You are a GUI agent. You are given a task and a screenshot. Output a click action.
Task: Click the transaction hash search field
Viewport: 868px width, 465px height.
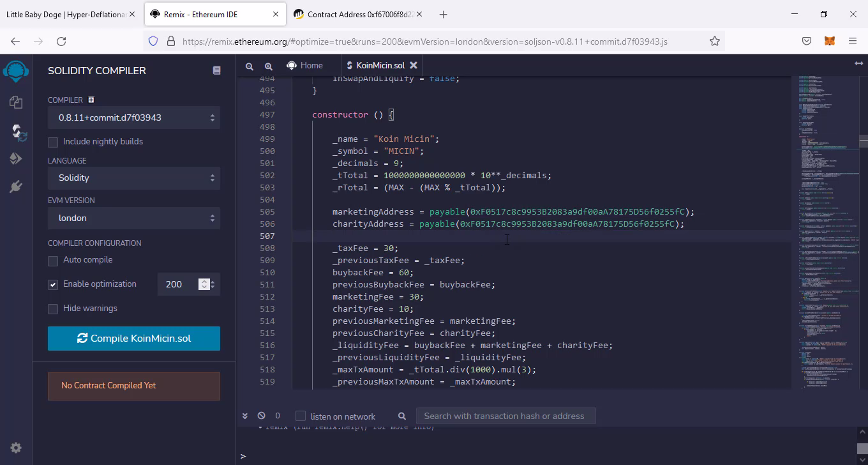[505, 416]
